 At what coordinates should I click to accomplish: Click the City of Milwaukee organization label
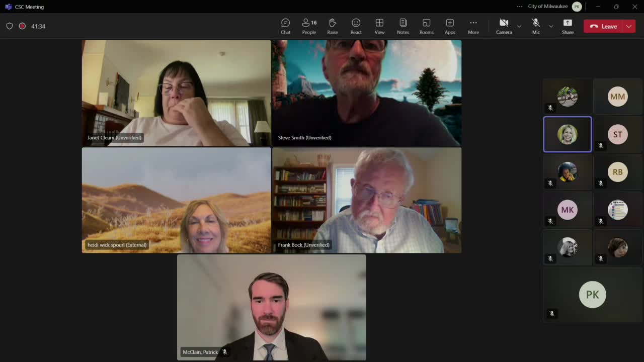tap(548, 7)
